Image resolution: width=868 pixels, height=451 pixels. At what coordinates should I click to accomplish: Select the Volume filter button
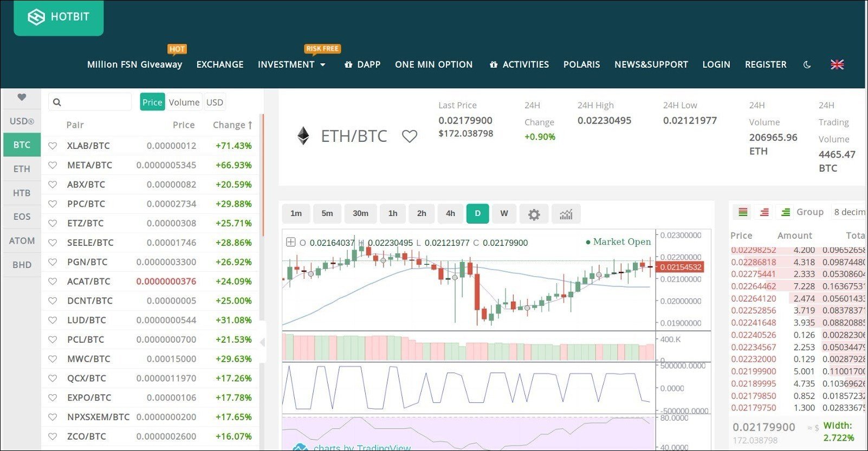[184, 102]
